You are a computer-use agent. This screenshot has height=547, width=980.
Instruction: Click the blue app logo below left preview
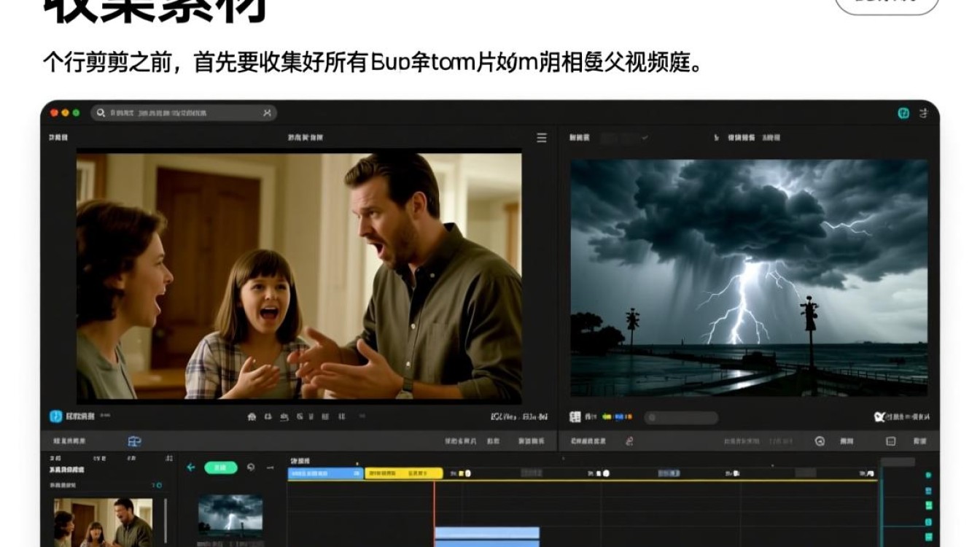pyautogui.click(x=55, y=416)
